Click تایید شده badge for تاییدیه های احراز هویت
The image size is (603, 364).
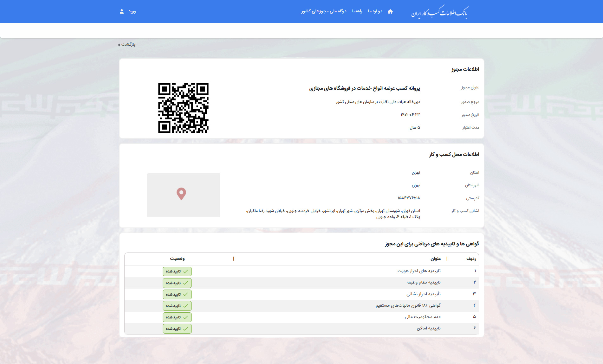point(177,271)
